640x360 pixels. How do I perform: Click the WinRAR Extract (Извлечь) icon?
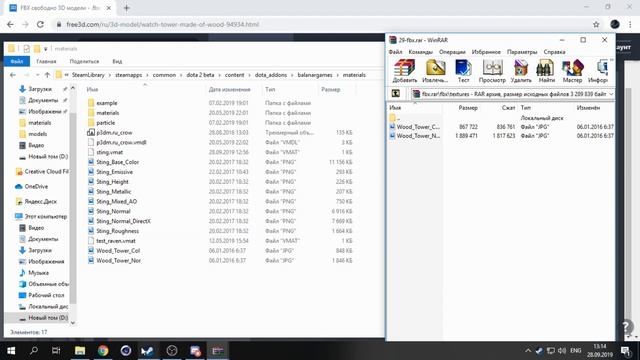point(435,71)
